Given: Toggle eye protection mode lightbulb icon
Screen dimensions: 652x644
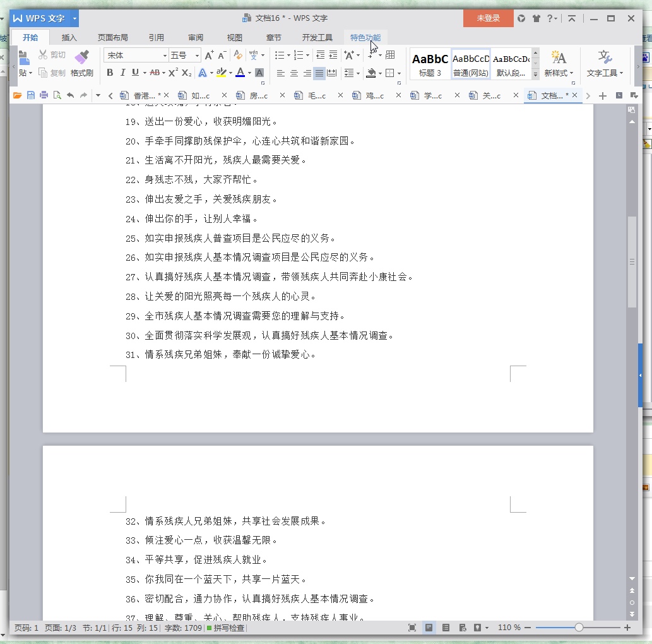Looking at the screenshot, I should coord(478,628).
